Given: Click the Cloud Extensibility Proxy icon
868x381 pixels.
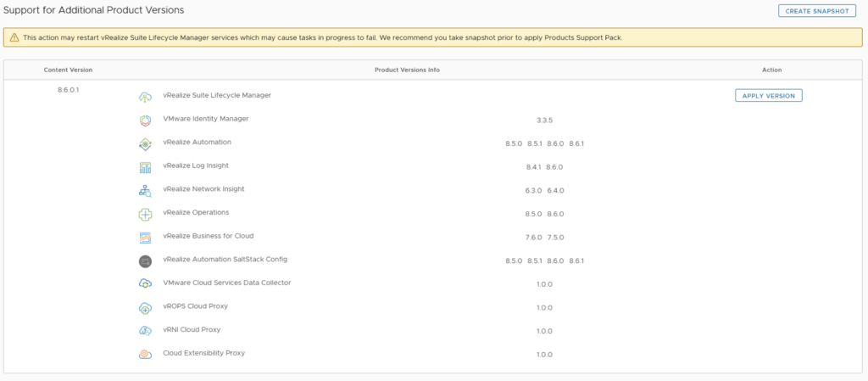Looking at the screenshot, I should [x=145, y=355].
